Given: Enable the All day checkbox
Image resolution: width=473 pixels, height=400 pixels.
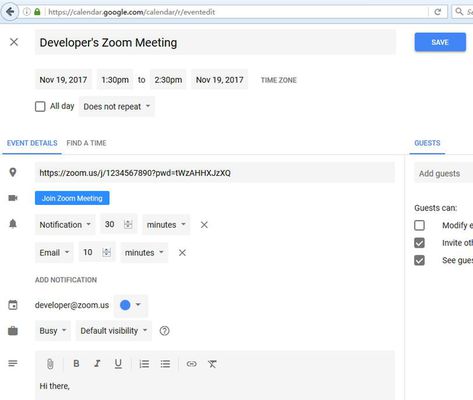Looking at the screenshot, I should pyautogui.click(x=40, y=106).
